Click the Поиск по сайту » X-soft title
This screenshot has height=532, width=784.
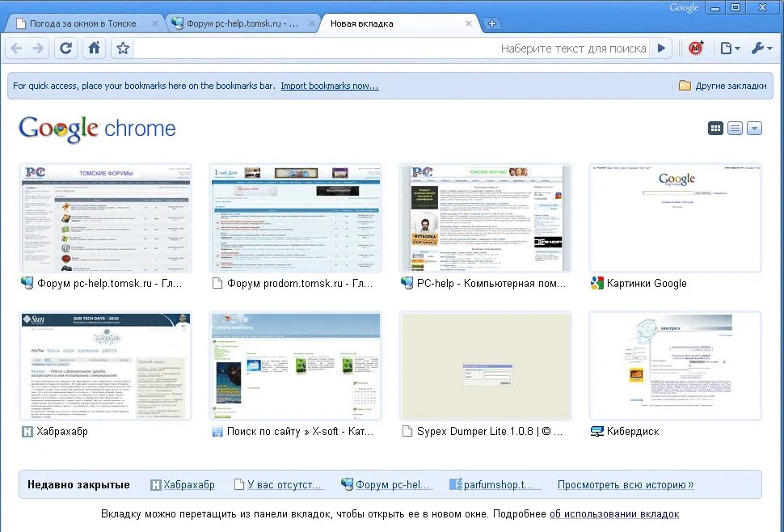click(x=300, y=432)
